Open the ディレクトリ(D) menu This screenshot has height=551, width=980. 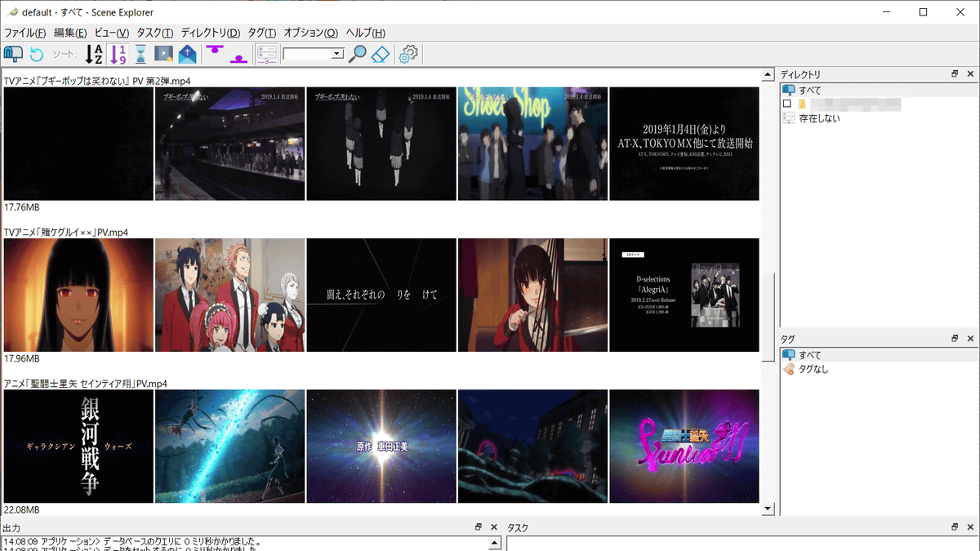(x=211, y=33)
